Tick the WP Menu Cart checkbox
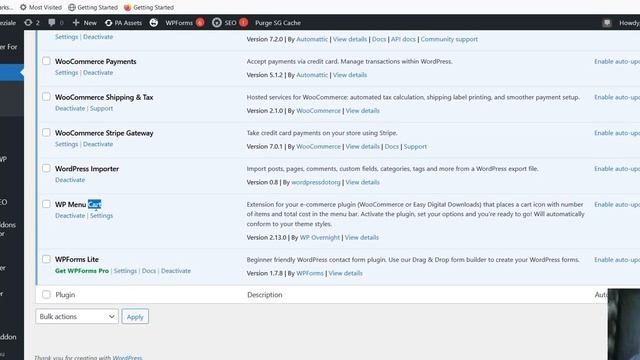 [46, 204]
